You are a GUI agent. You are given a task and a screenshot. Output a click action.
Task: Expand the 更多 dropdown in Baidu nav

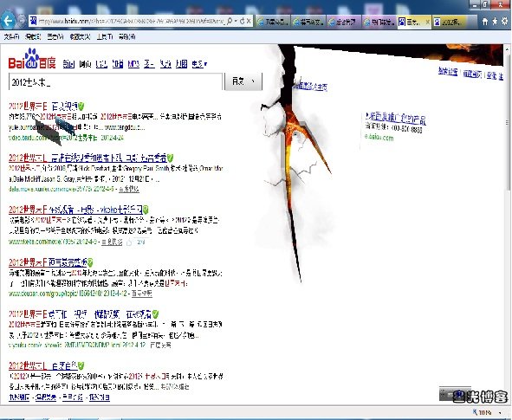(x=199, y=64)
